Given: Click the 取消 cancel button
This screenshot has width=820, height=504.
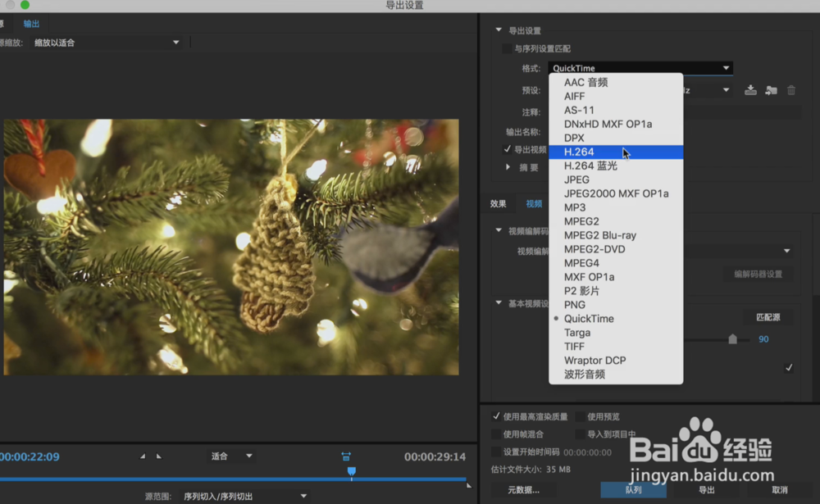Looking at the screenshot, I should 779,490.
